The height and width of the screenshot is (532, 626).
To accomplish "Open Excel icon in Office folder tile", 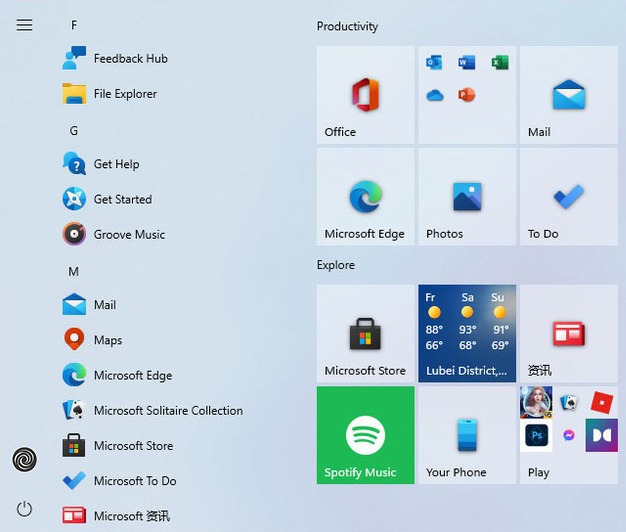I will coord(500,63).
